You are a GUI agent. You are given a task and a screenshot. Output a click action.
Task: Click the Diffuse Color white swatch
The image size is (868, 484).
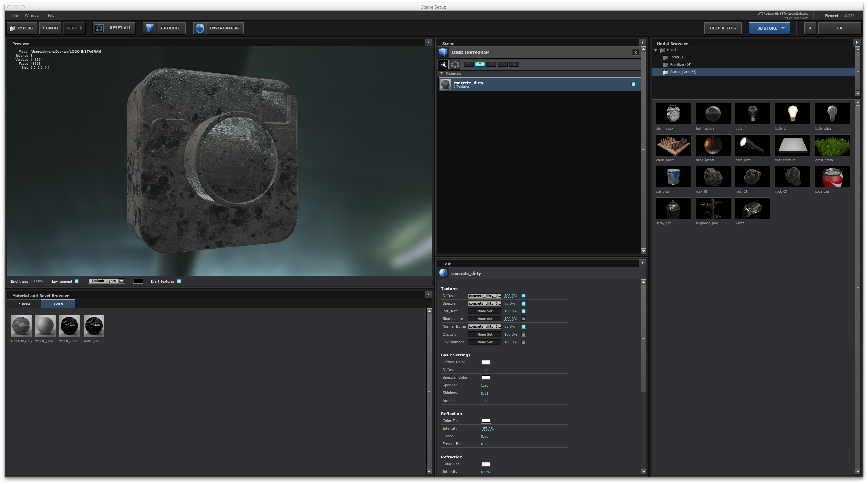(x=486, y=362)
